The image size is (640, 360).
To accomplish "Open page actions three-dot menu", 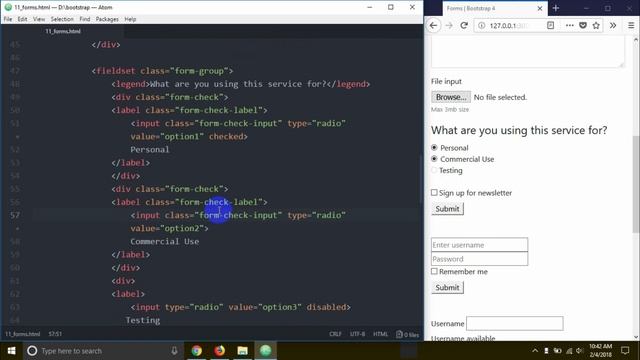I will pos(569,25).
